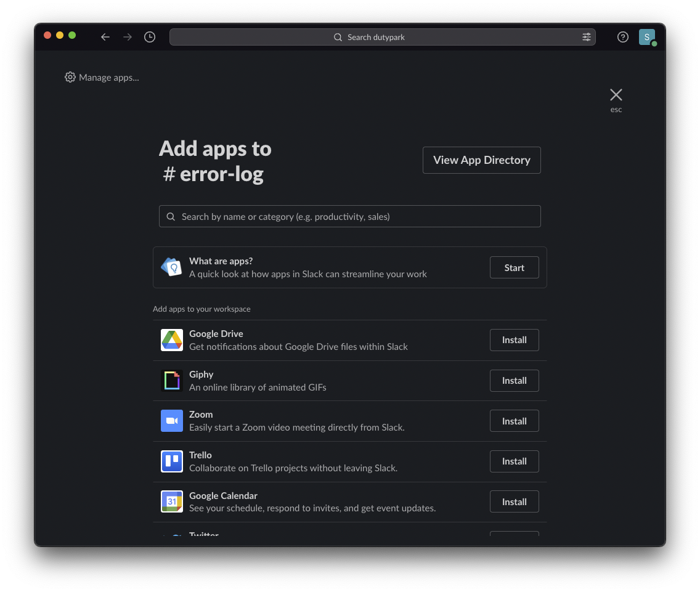Screen dimensions: 700x592
Task: Click the Zoom app icon
Action: pyautogui.click(x=172, y=421)
